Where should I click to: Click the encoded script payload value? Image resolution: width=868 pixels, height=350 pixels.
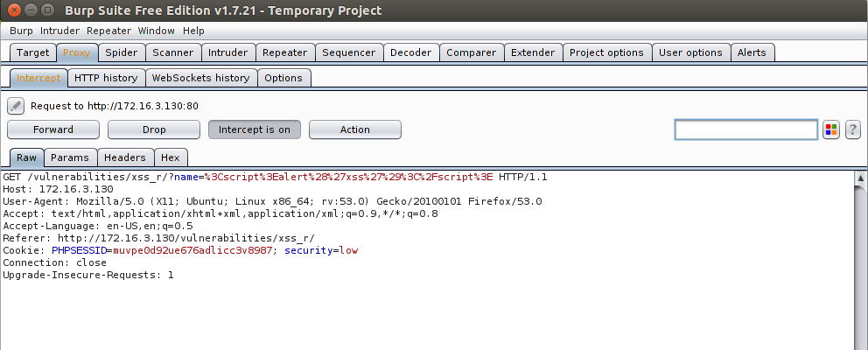pyautogui.click(x=349, y=178)
